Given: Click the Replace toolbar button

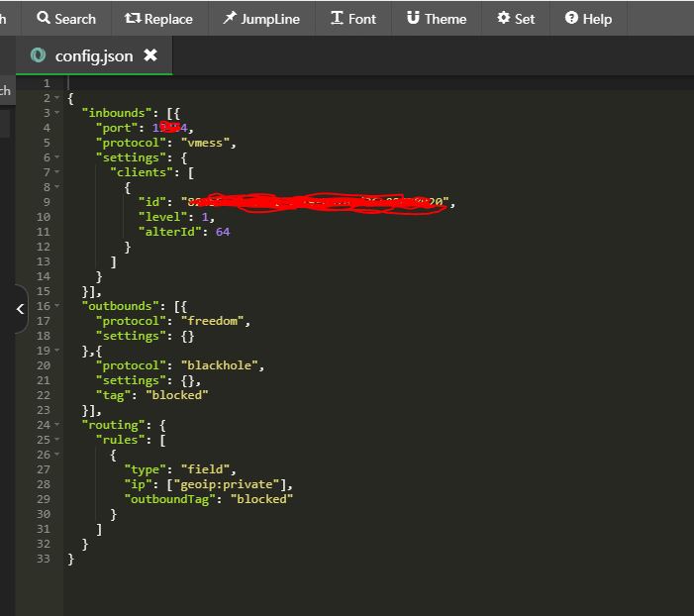Looking at the screenshot, I should (x=158, y=19).
